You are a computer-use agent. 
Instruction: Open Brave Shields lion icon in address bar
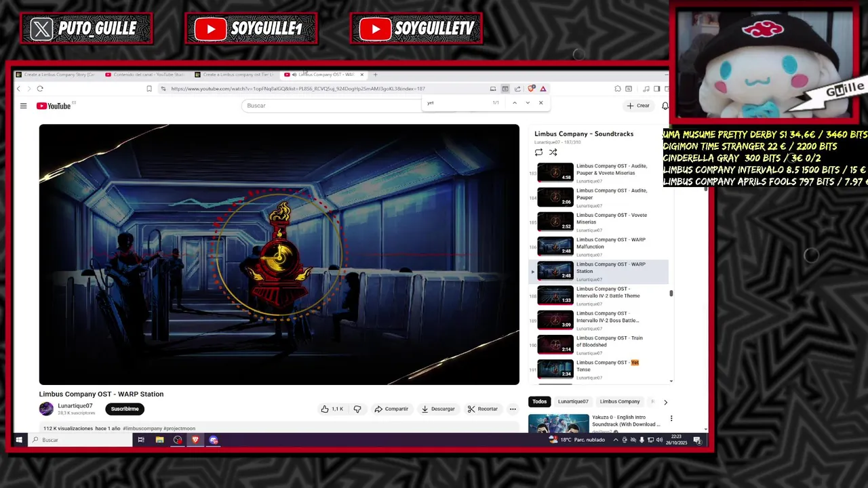(x=532, y=89)
